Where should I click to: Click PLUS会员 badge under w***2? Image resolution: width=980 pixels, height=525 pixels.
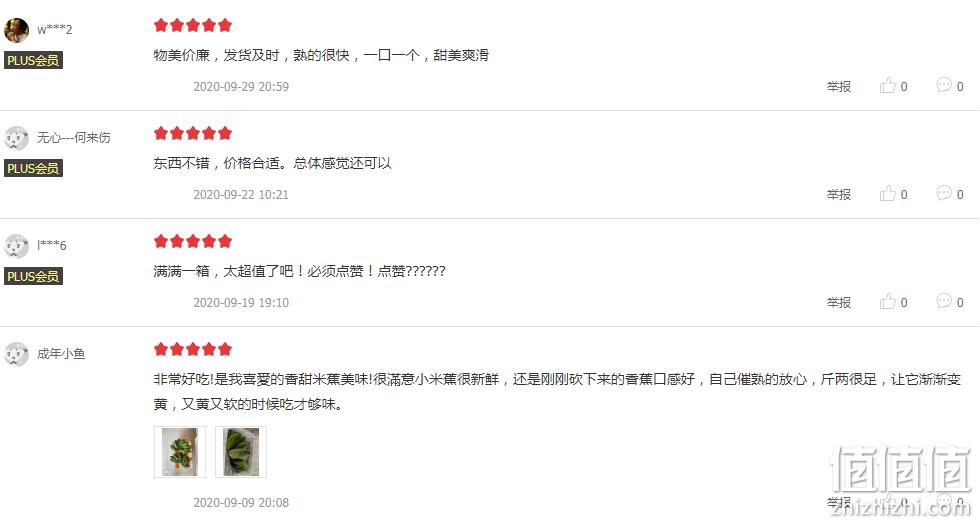pyautogui.click(x=33, y=60)
